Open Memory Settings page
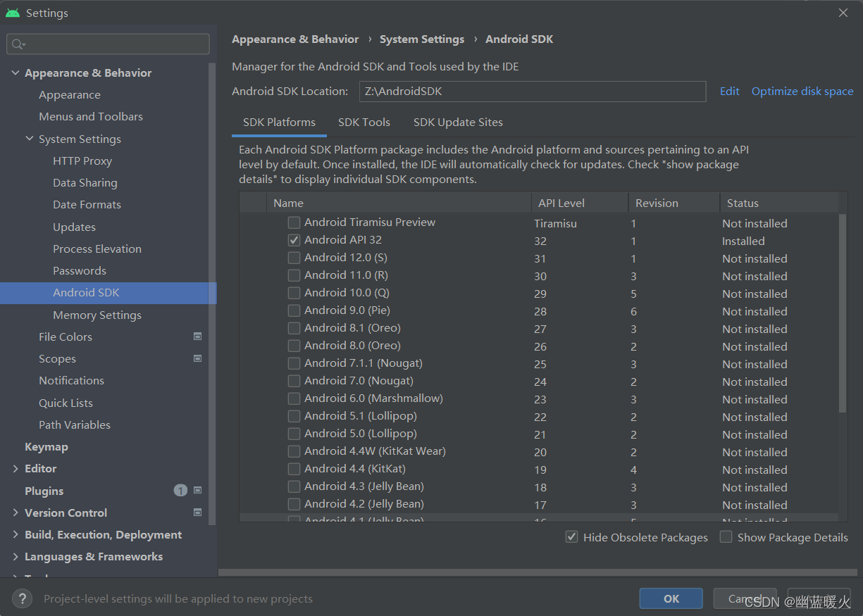The height and width of the screenshot is (616, 863). pos(97,315)
